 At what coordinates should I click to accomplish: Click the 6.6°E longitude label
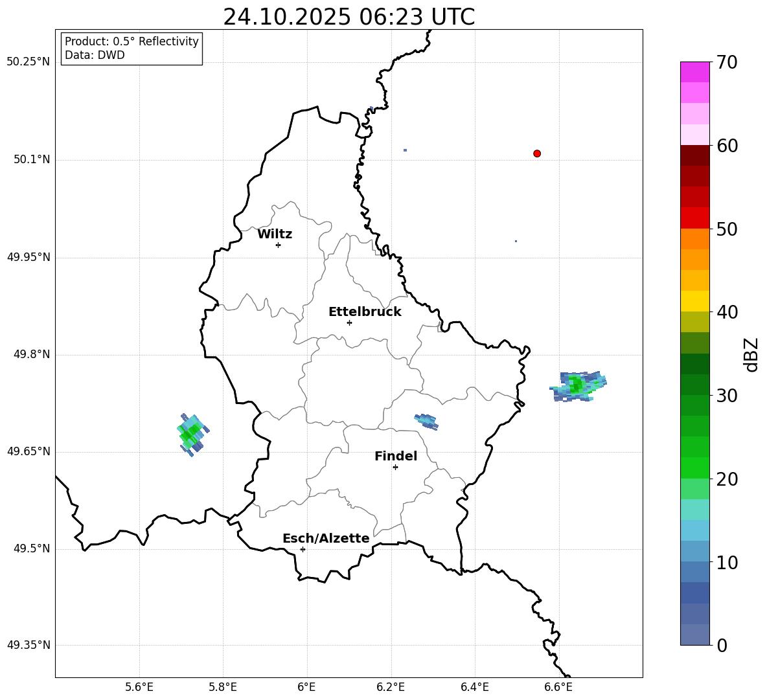[x=558, y=687]
